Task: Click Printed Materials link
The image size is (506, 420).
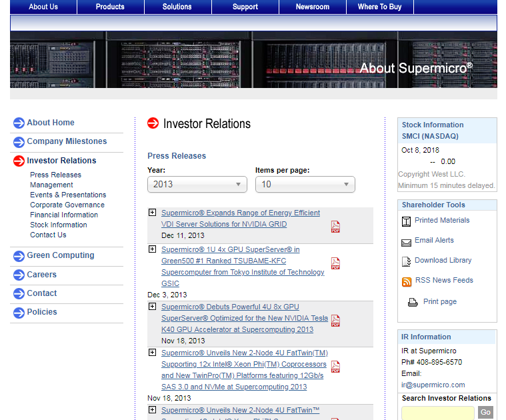Action: pyautogui.click(x=442, y=220)
